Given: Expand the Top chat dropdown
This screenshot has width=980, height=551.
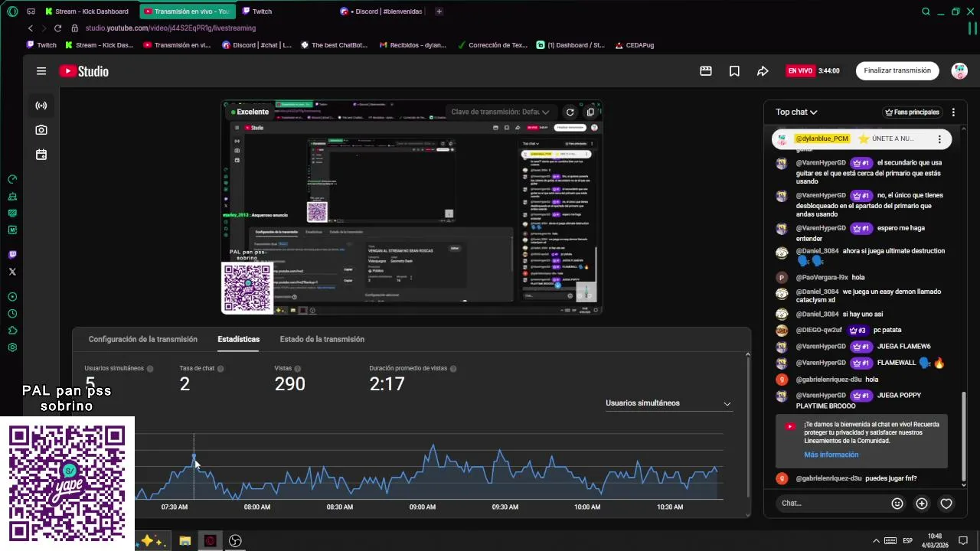Looking at the screenshot, I should pyautogui.click(x=796, y=112).
